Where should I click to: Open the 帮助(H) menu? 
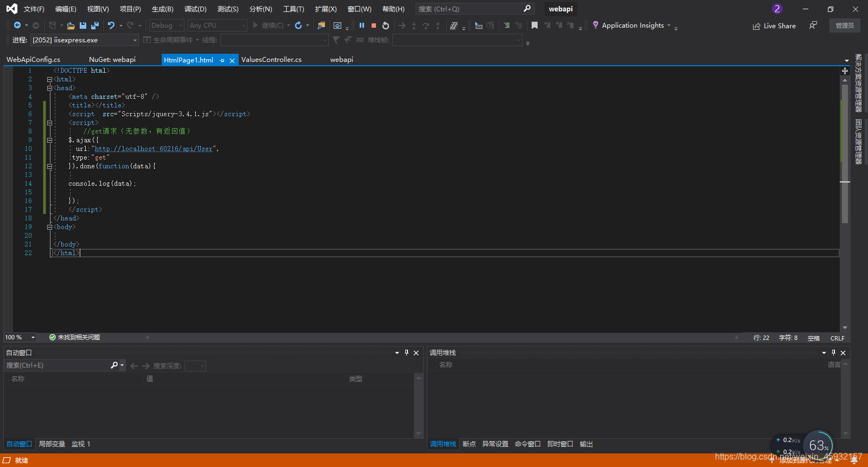coord(393,9)
